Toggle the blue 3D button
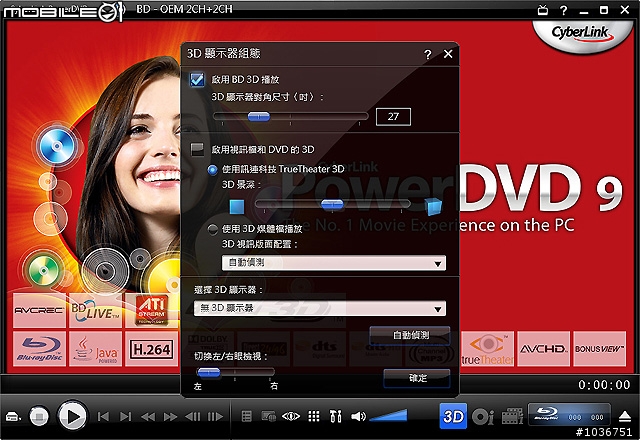Viewport: 640px width, 440px height. [453, 416]
